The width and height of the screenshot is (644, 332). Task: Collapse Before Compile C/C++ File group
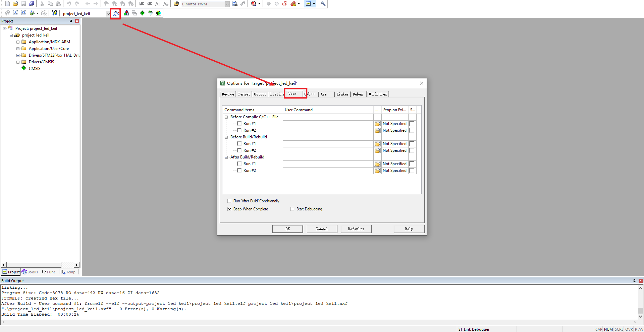[226, 117]
